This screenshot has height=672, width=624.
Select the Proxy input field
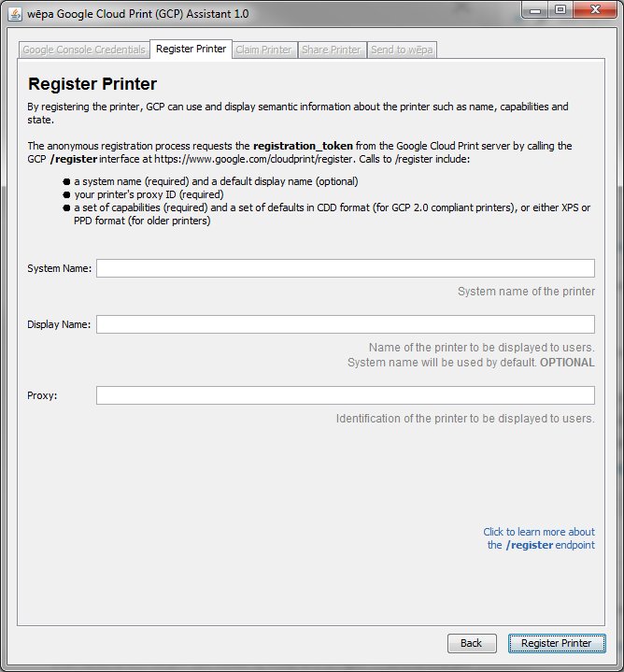point(346,395)
